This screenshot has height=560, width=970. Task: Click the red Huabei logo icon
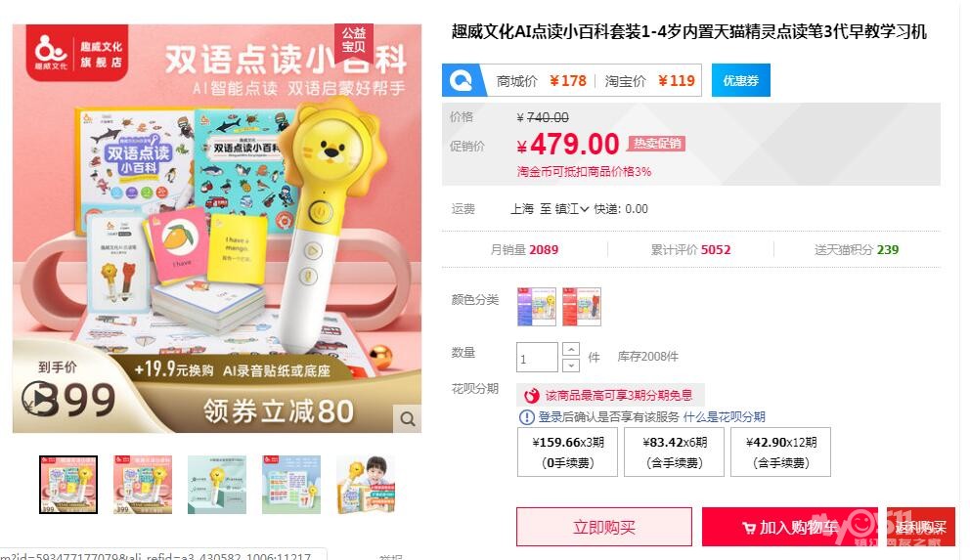[531, 395]
